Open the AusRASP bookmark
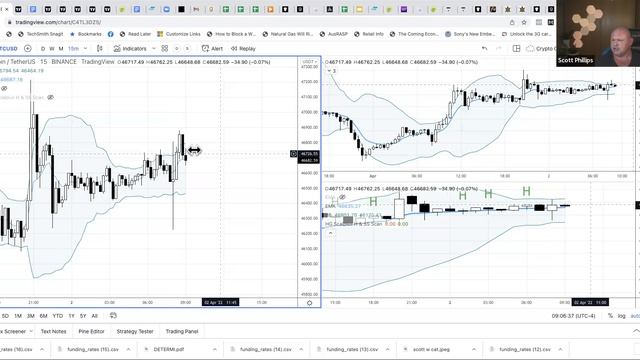The width and height of the screenshot is (640, 360). 333,34
